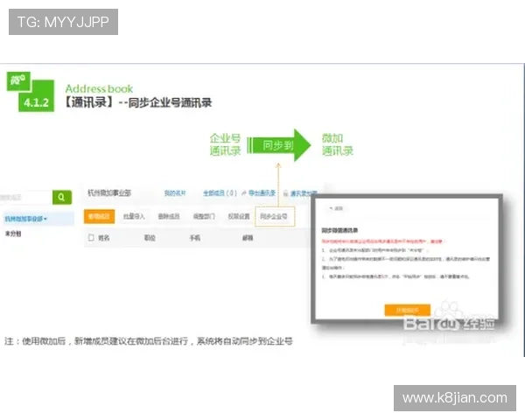Toggle the select-all checkbox beside 姓名
Viewport: 525px width, 420px height.
pos(91,238)
